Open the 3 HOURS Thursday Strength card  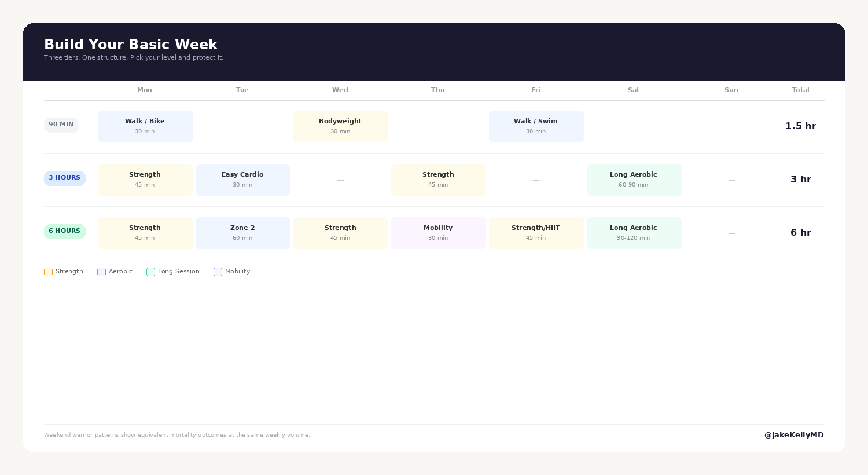439,180
